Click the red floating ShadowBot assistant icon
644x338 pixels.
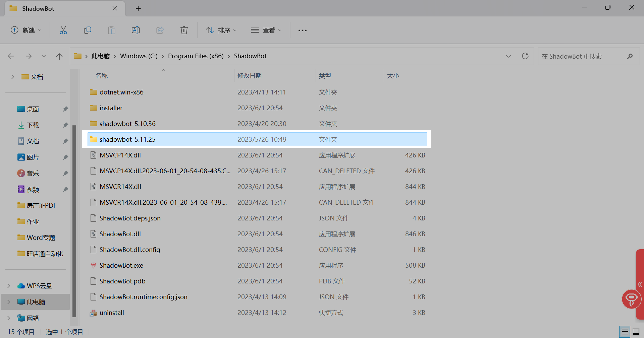point(631,299)
